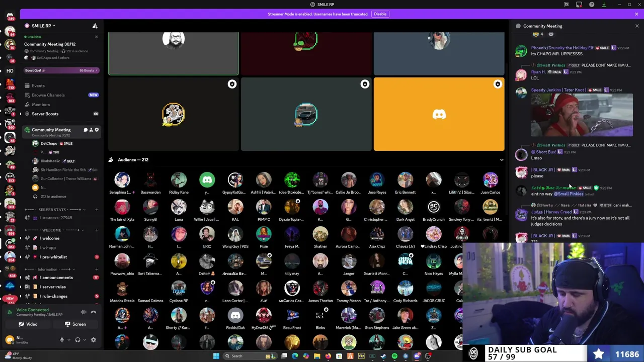
Task: Open the Help icon in title bar
Action: (x=592, y=5)
